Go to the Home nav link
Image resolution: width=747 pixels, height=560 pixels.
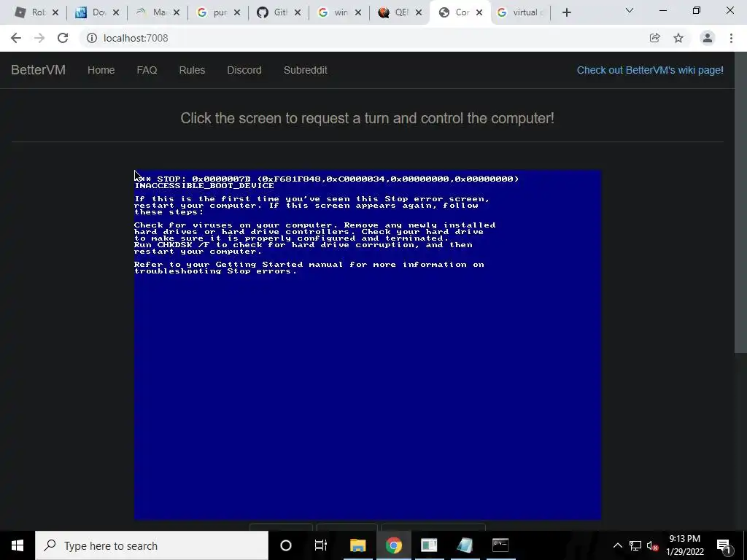coord(101,70)
